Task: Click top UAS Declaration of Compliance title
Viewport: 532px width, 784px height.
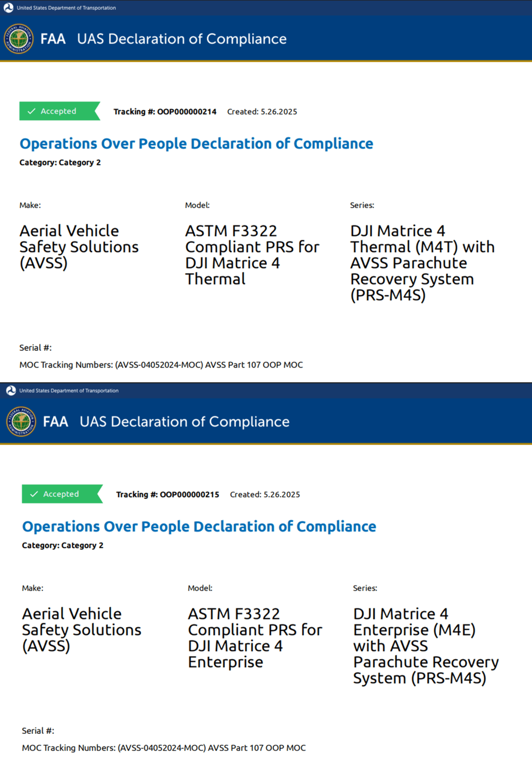Action: [x=182, y=39]
